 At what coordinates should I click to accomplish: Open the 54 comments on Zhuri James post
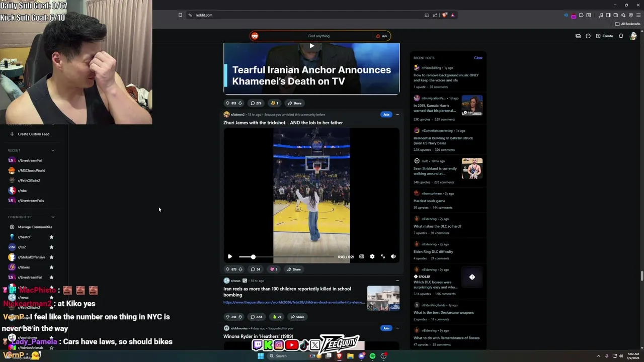256,269
